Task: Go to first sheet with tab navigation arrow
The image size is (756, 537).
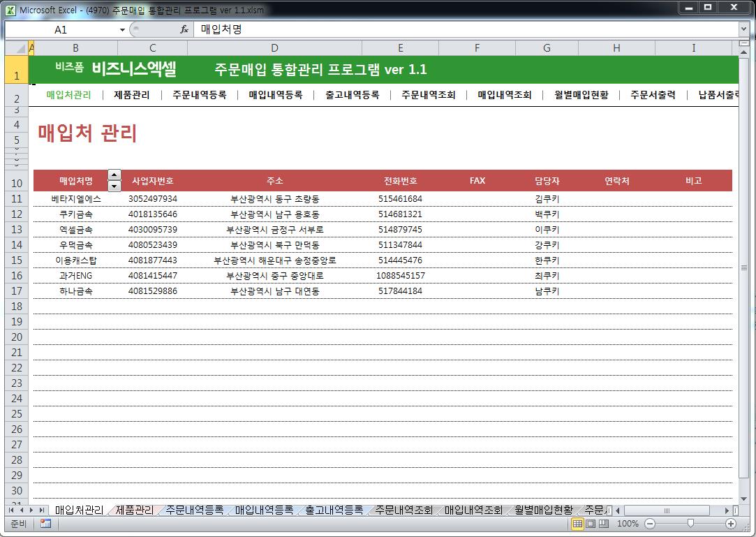Action: pyautogui.click(x=11, y=510)
